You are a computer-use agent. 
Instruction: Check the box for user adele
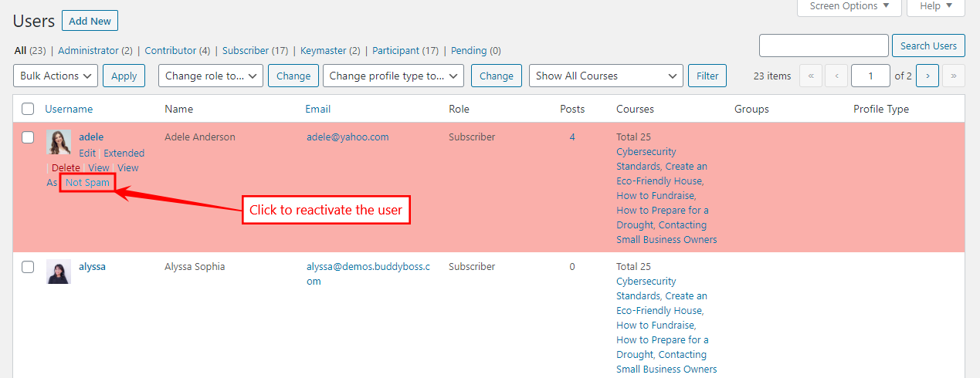pyautogui.click(x=28, y=137)
